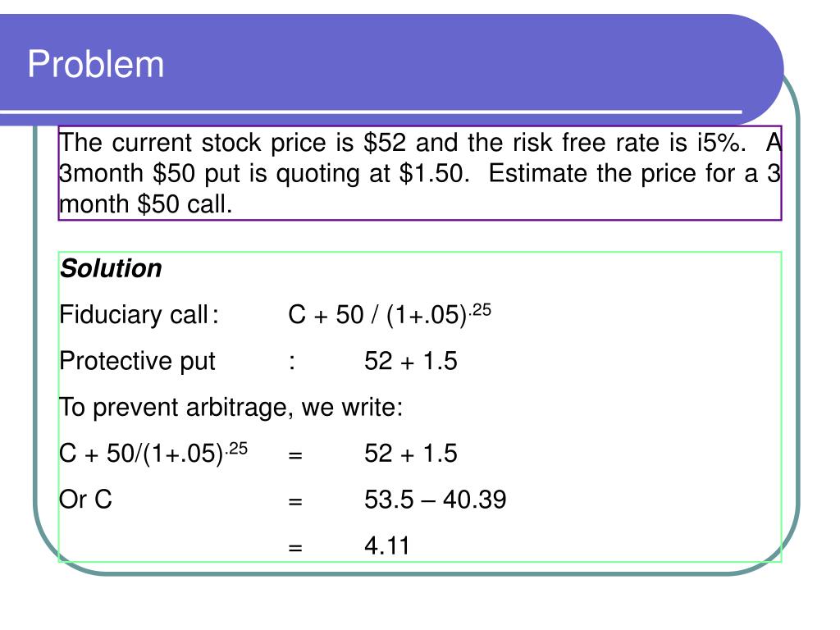Click the equation "C + 50/(1+.05)" below arbitrage line
This screenshot has width=840, height=630.
coord(141,454)
